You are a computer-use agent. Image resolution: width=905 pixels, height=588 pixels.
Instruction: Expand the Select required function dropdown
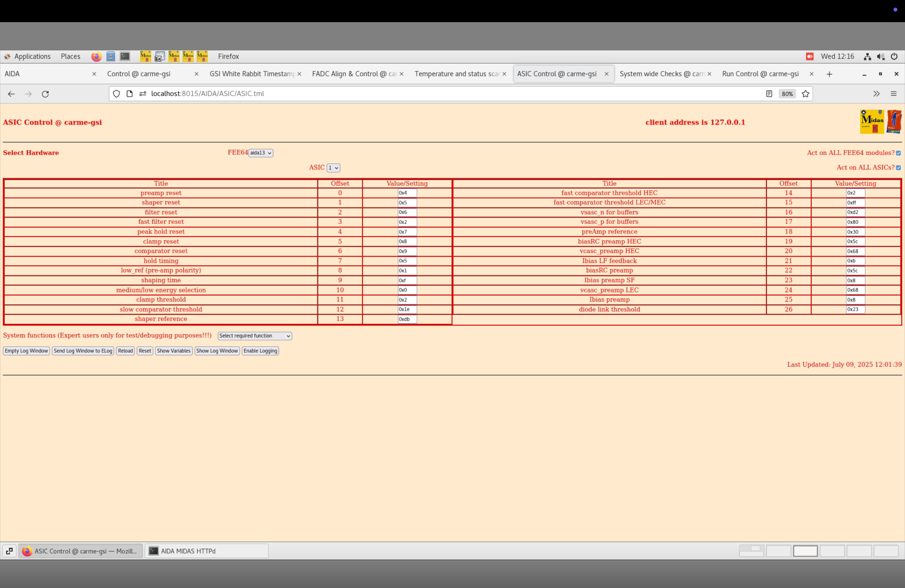point(254,336)
